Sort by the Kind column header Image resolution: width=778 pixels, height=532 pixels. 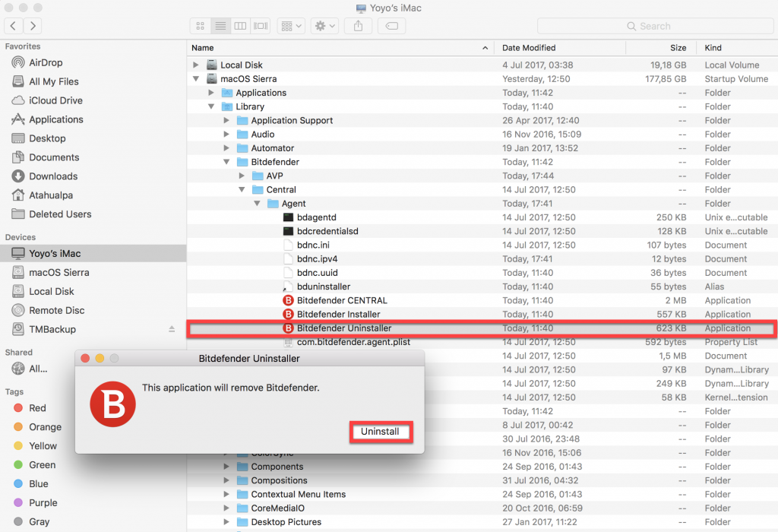[x=738, y=48]
